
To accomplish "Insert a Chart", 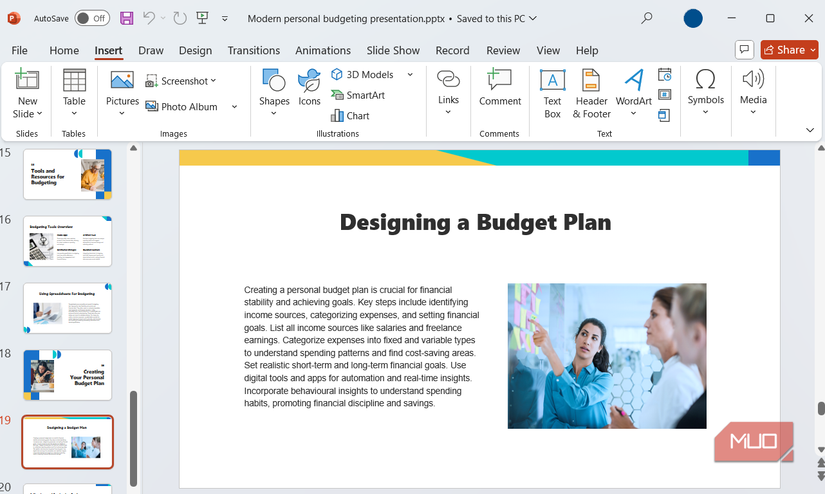I will (x=350, y=116).
